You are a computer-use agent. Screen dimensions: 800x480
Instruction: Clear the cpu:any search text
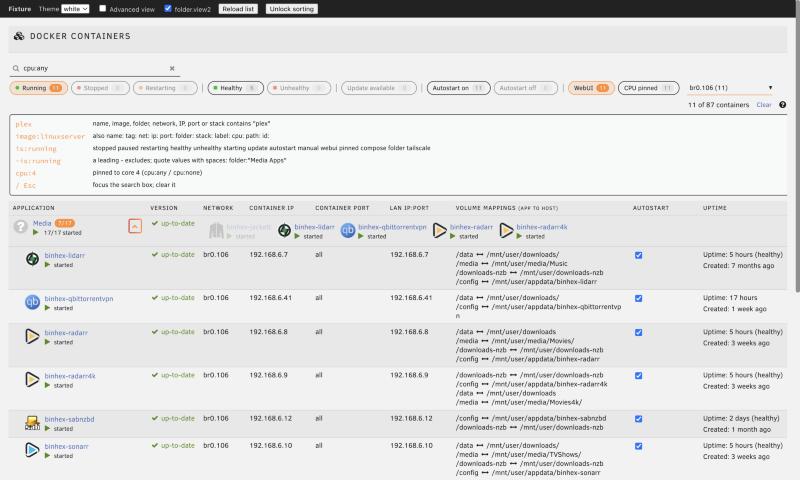172,68
